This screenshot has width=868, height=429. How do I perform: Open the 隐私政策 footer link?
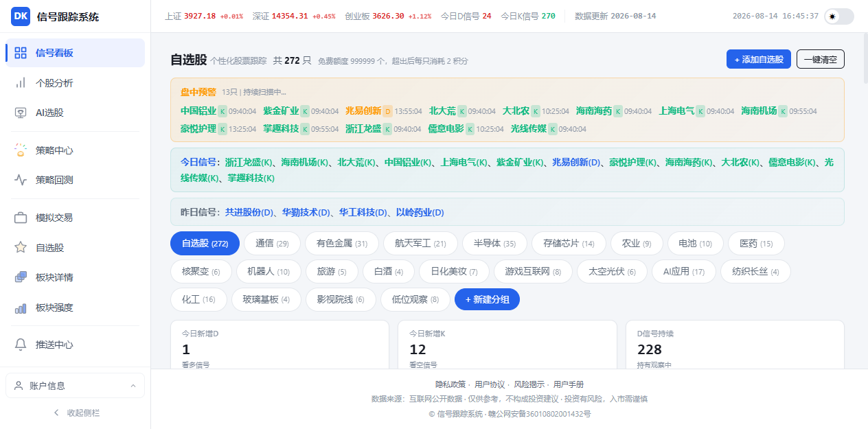pyautogui.click(x=450, y=384)
